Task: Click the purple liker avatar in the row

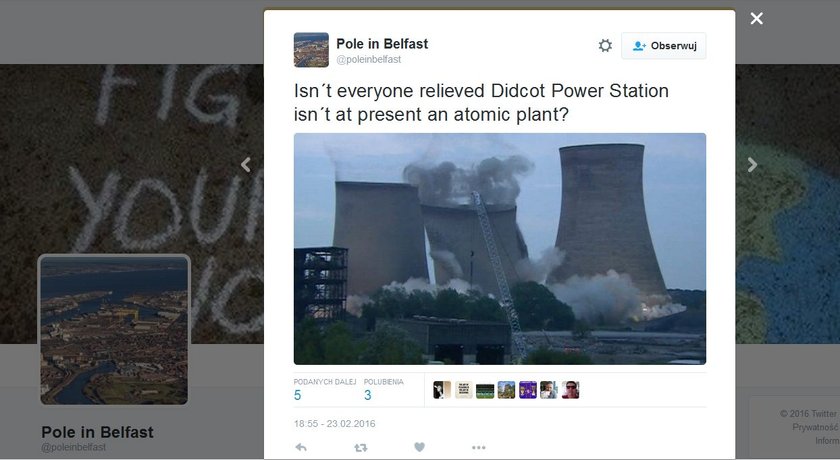Action: pyautogui.click(x=528, y=390)
